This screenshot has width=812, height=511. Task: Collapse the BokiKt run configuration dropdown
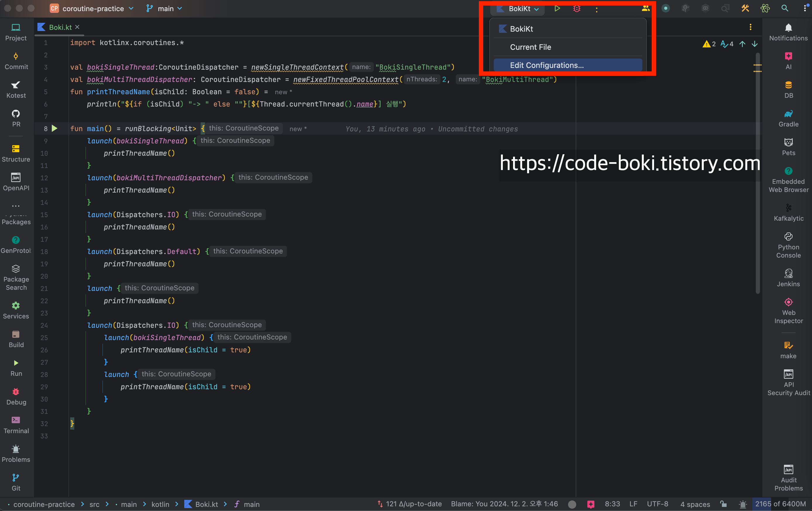pyautogui.click(x=519, y=9)
